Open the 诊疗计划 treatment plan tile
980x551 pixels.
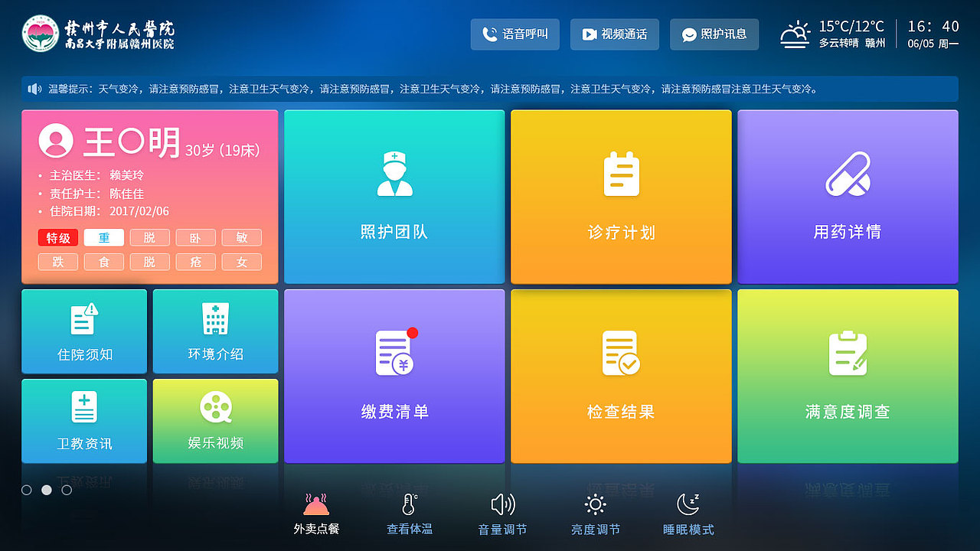pos(620,197)
